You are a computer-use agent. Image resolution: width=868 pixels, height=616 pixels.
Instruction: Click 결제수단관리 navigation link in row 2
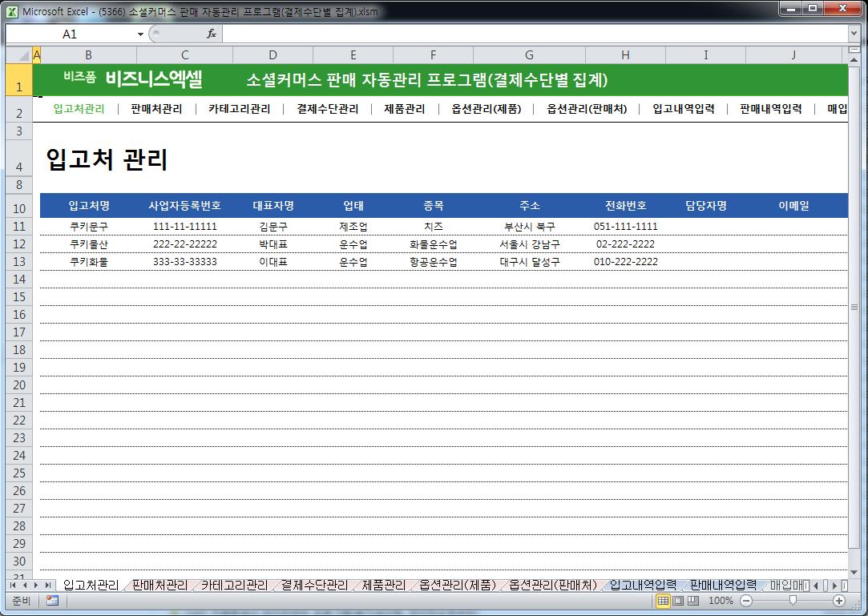point(327,108)
